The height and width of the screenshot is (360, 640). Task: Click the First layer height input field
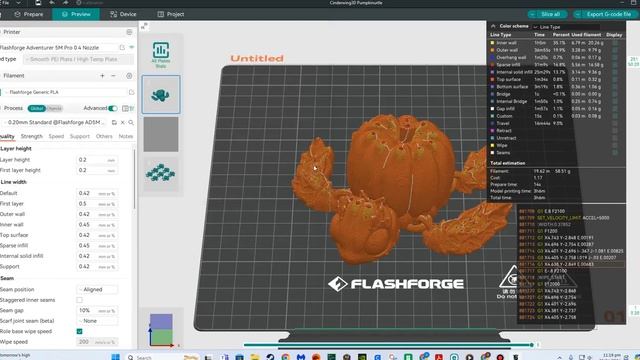coord(97,170)
